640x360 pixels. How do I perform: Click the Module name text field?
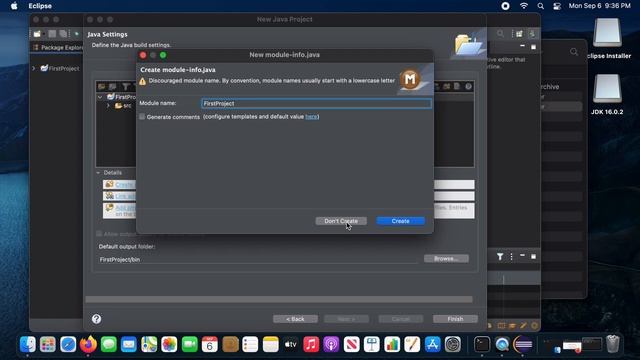(x=316, y=103)
